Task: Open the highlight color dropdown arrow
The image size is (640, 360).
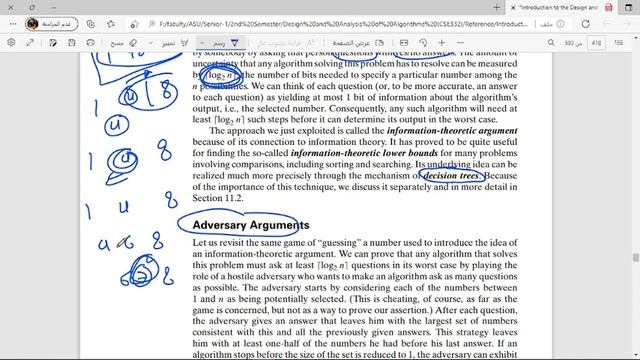Action: tap(151, 43)
